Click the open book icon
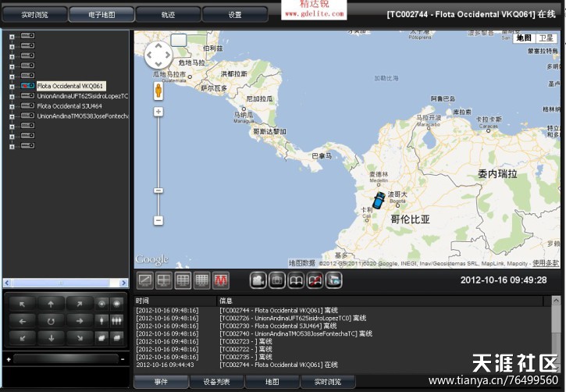Viewport: 566px width, 392px height. [x=296, y=280]
